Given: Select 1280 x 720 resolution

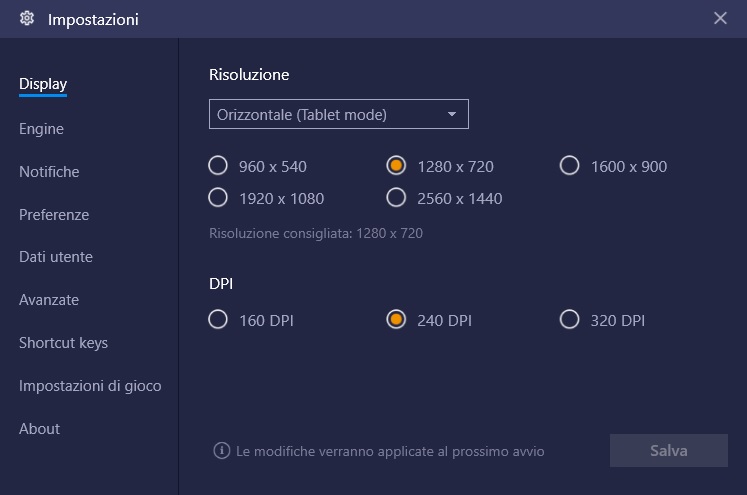Looking at the screenshot, I should point(397,166).
